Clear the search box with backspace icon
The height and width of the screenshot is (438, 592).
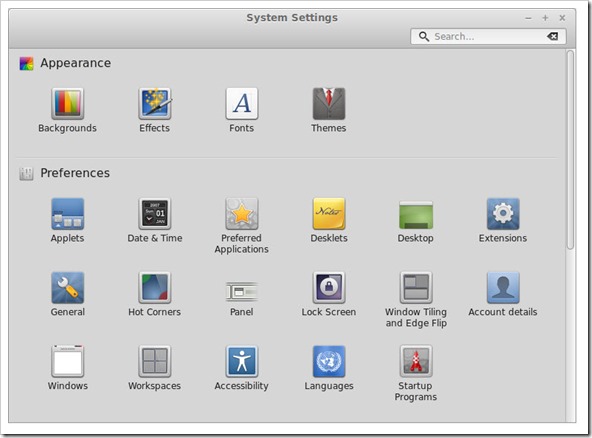coord(552,37)
